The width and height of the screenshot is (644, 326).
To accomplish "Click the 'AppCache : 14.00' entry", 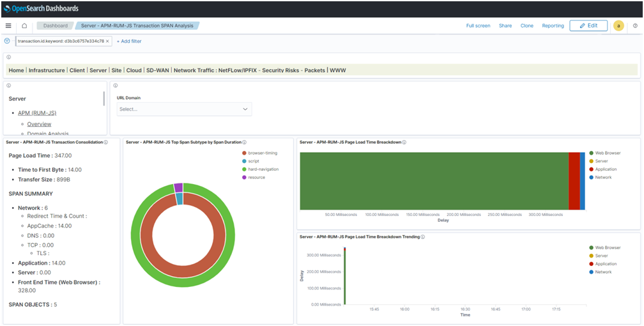I will point(49,226).
